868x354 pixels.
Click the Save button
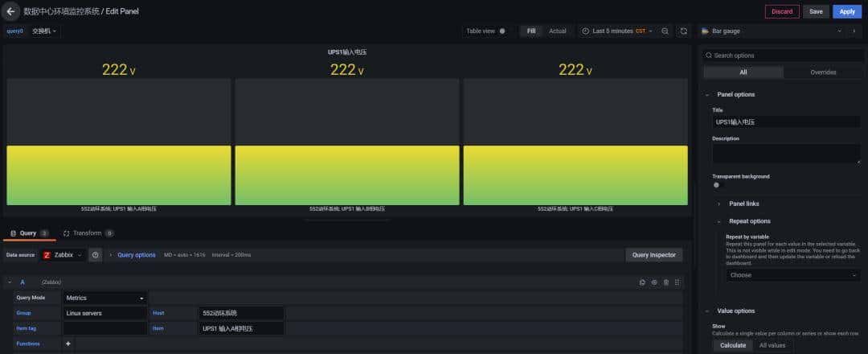point(816,11)
